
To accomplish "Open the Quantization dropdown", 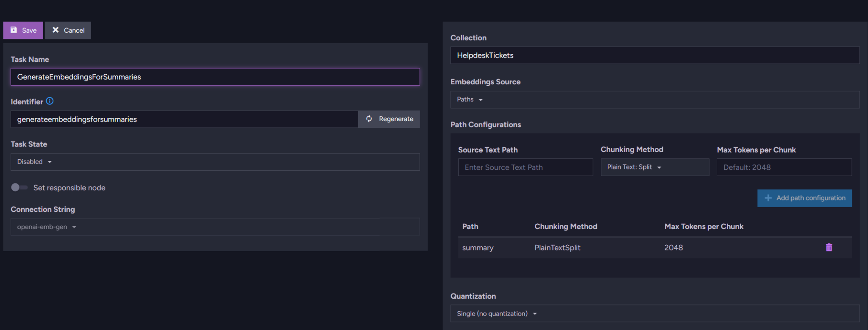I will point(655,313).
